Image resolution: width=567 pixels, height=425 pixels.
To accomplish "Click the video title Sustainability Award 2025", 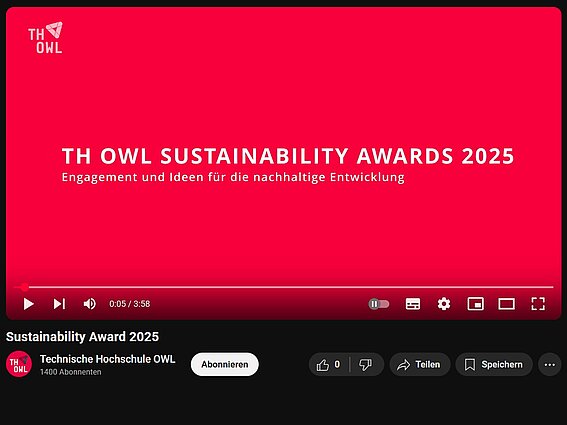I will tap(82, 337).
